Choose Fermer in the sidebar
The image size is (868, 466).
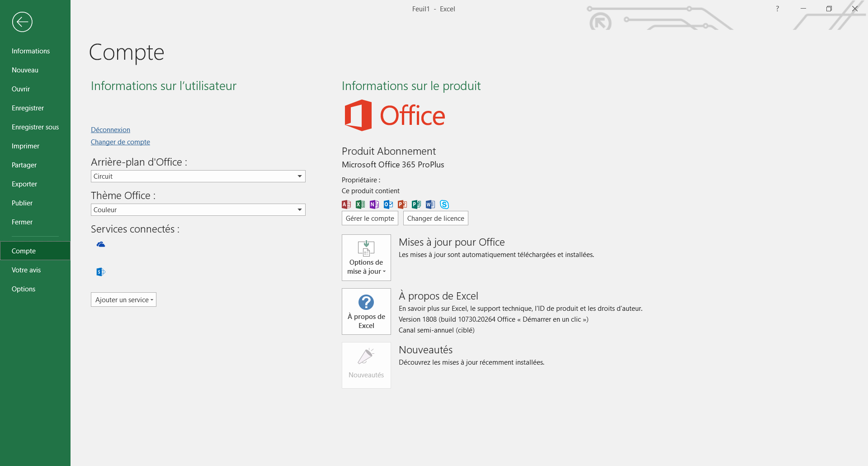(x=35, y=222)
